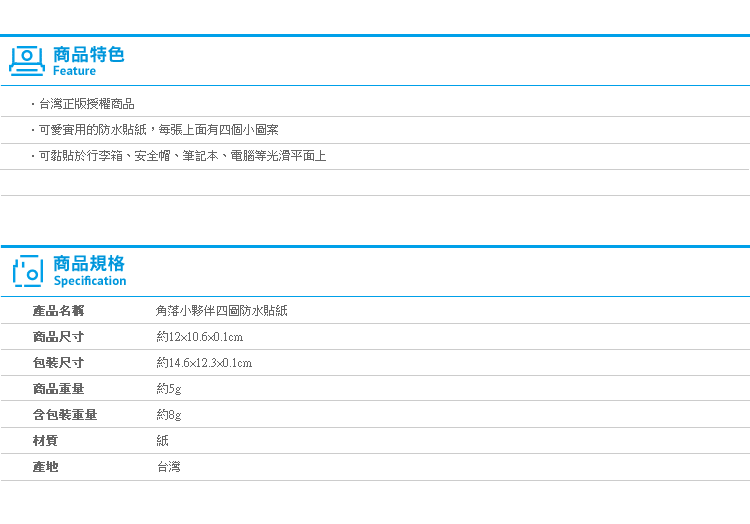Click the Specification subtitle text
The height and width of the screenshot is (524, 750).
[90, 281]
